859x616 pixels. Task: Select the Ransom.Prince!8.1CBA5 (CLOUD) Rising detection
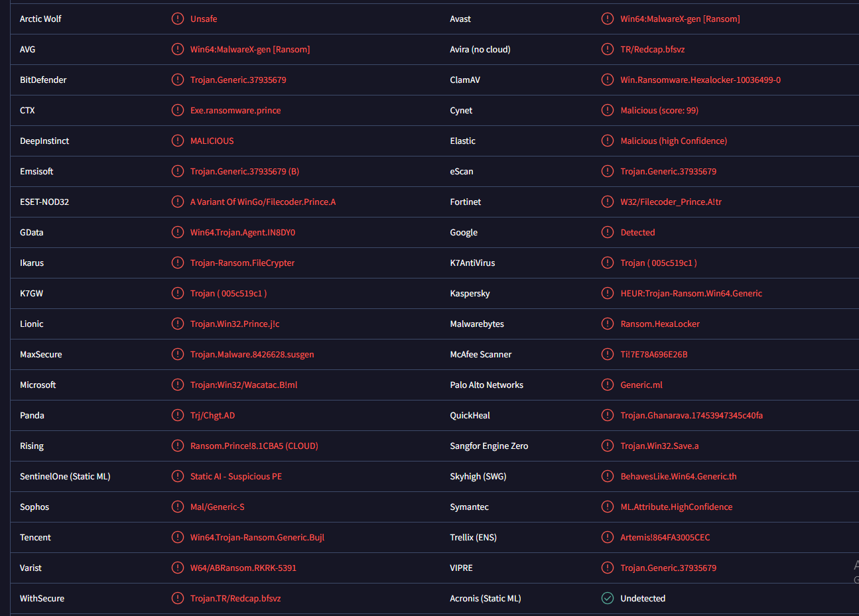pyautogui.click(x=254, y=446)
